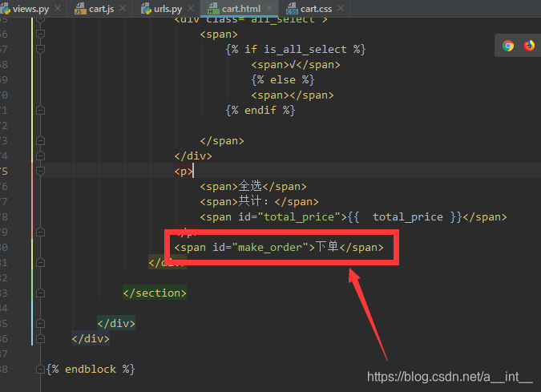Screen dimensions: 541x392
Task: Click the cart.js JavaScript file icon
Action: [80, 9]
